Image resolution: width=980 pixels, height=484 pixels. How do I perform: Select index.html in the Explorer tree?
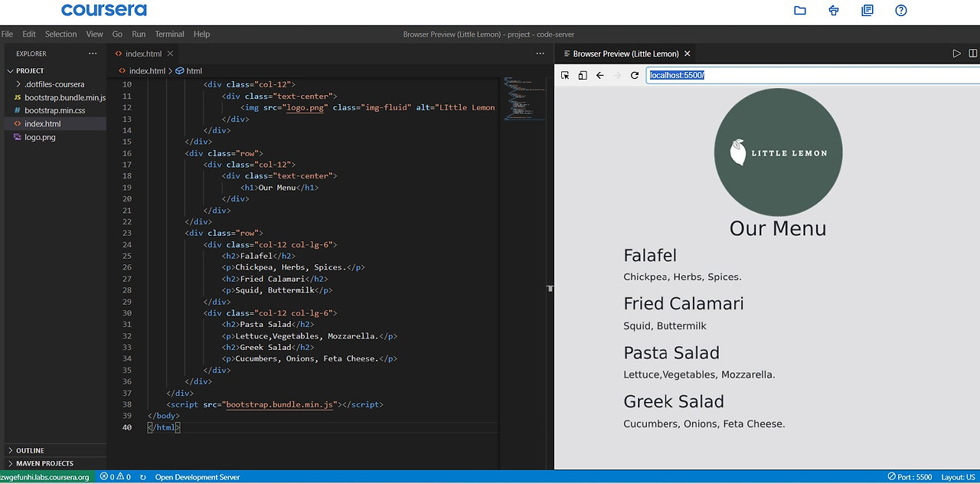coord(54,123)
